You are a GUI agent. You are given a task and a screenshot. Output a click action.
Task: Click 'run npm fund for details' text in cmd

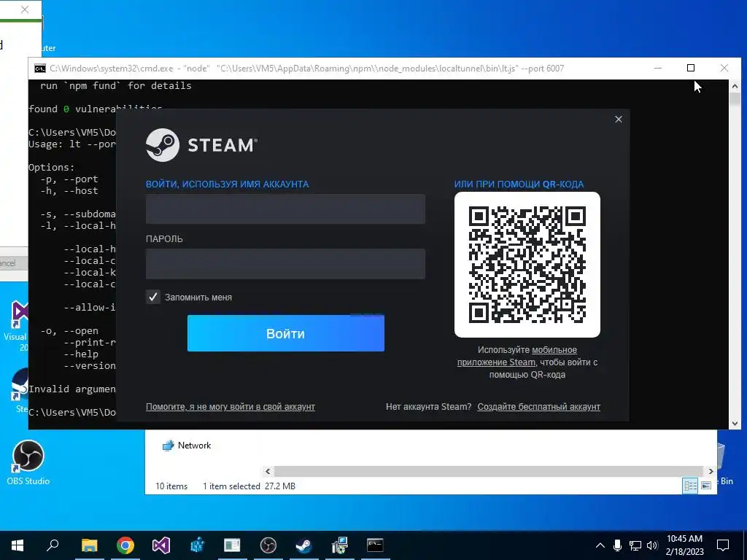click(x=116, y=86)
